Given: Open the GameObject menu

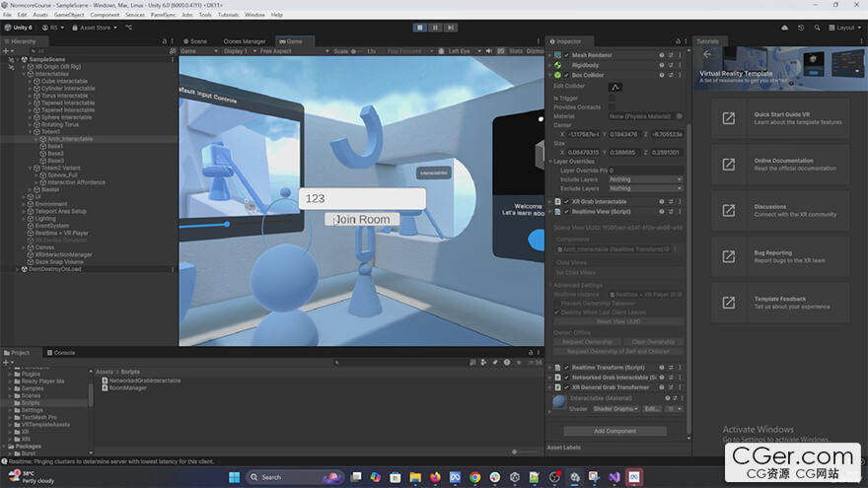Looking at the screenshot, I should [68, 15].
